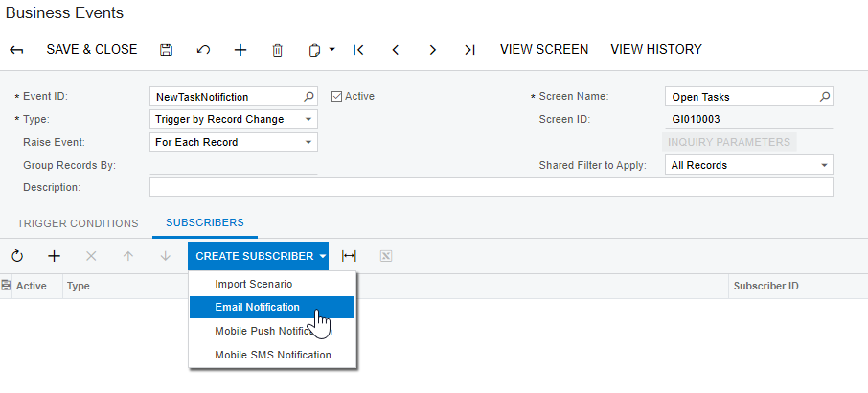868x393 pixels.
Task: Open VIEW HISTORY
Action: pyautogui.click(x=655, y=49)
